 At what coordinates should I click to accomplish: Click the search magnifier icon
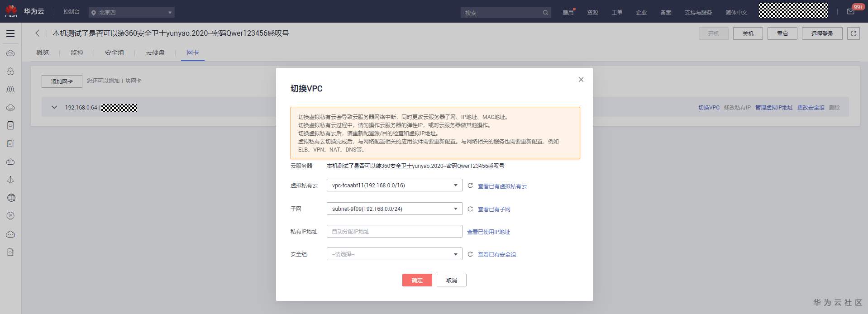(545, 13)
